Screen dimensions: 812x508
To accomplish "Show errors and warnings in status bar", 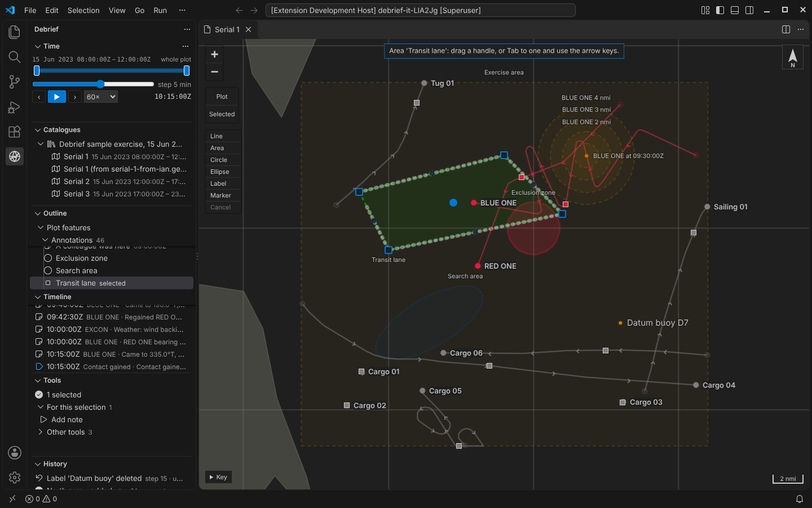I will click(41, 499).
